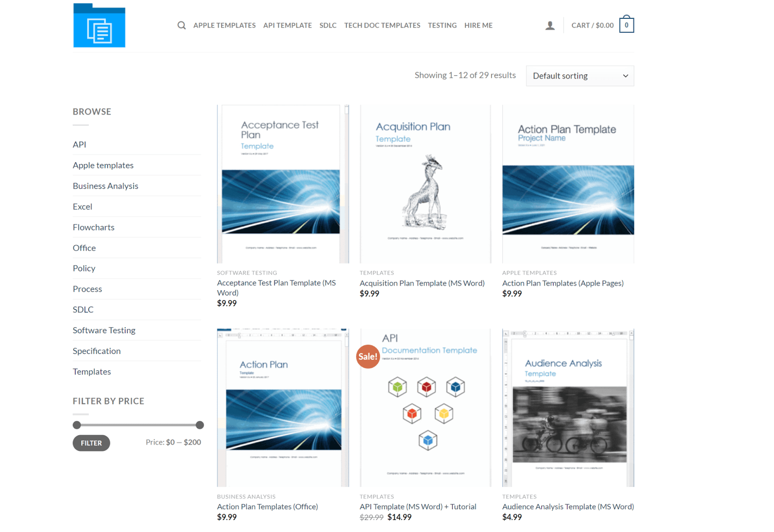Open the Acquisition Plan giraffe cover thumbnail
Image resolution: width=774 pixels, height=532 pixels.
click(x=425, y=184)
